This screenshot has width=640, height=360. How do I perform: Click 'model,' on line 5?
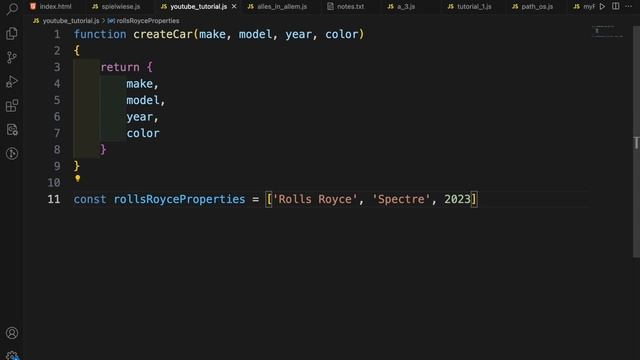point(146,100)
